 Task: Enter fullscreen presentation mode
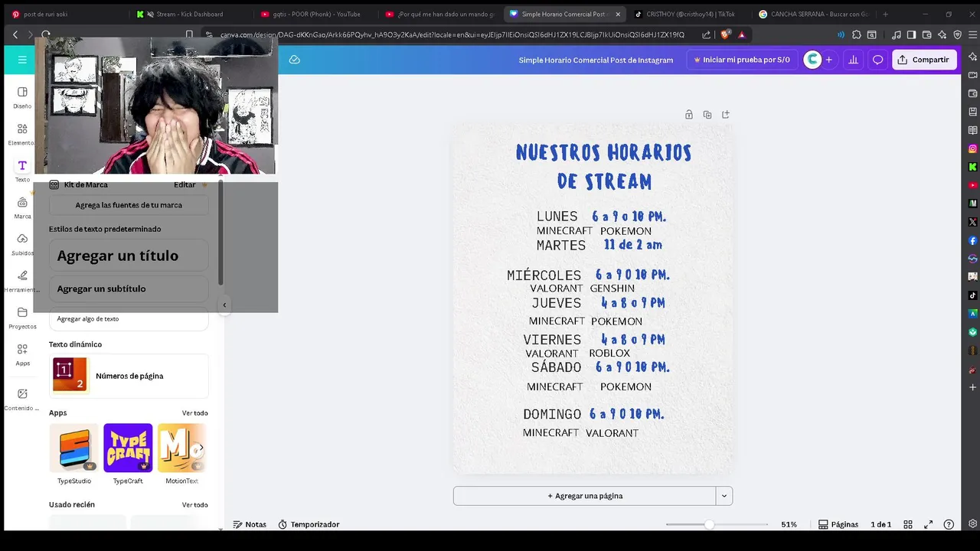point(929,524)
